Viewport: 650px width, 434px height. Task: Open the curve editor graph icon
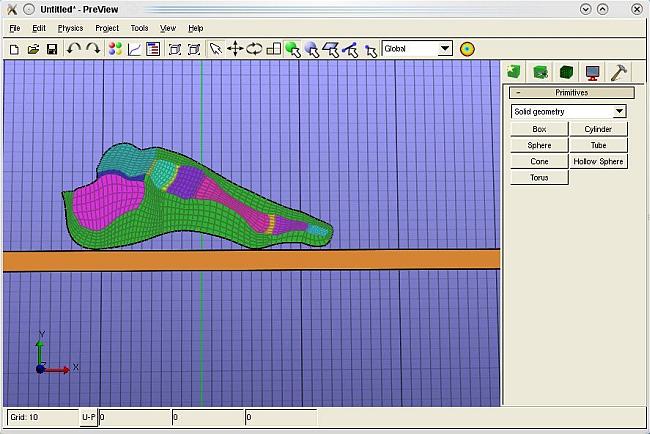134,49
